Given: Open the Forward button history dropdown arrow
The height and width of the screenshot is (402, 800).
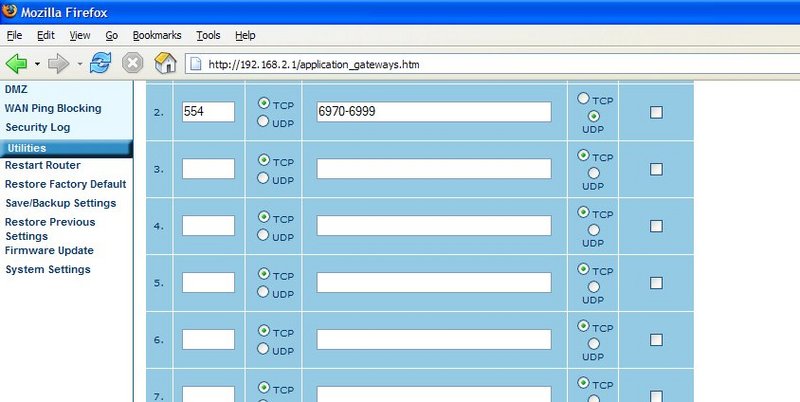Looking at the screenshot, I should pyautogui.click(x=78, y=64).
